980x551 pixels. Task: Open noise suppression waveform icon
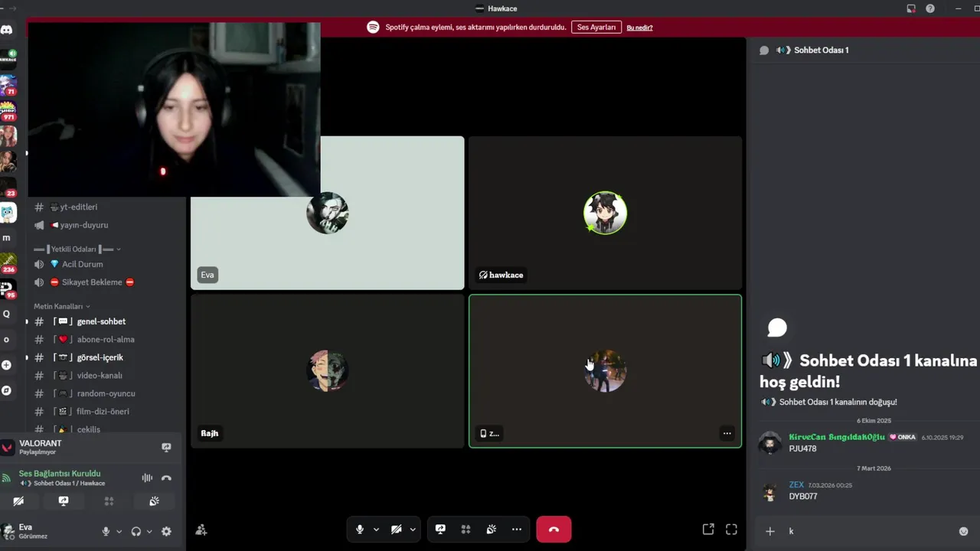click(x=147, y=478)
